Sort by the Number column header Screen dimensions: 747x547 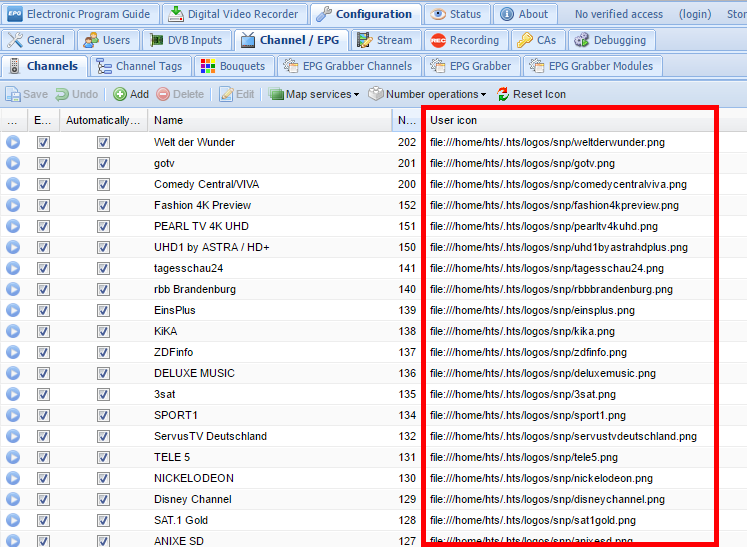click(x=406, y=120)
